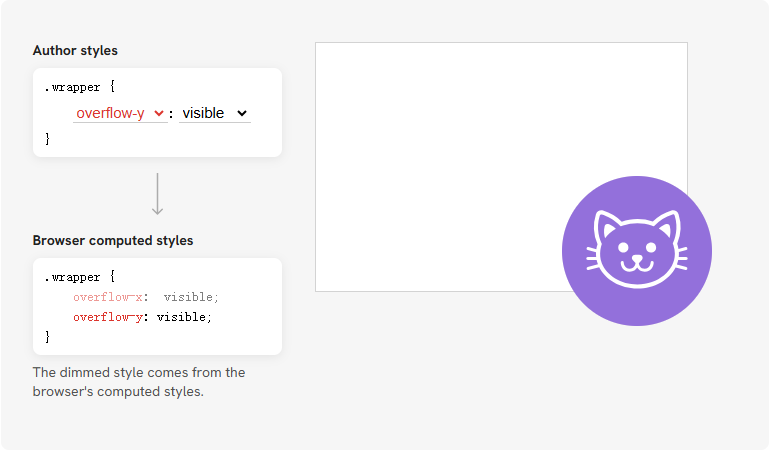The width and height of the screenshot is (769, 450).
Task: Click the black chevron beside visible
Action: [x=242, y=113]
